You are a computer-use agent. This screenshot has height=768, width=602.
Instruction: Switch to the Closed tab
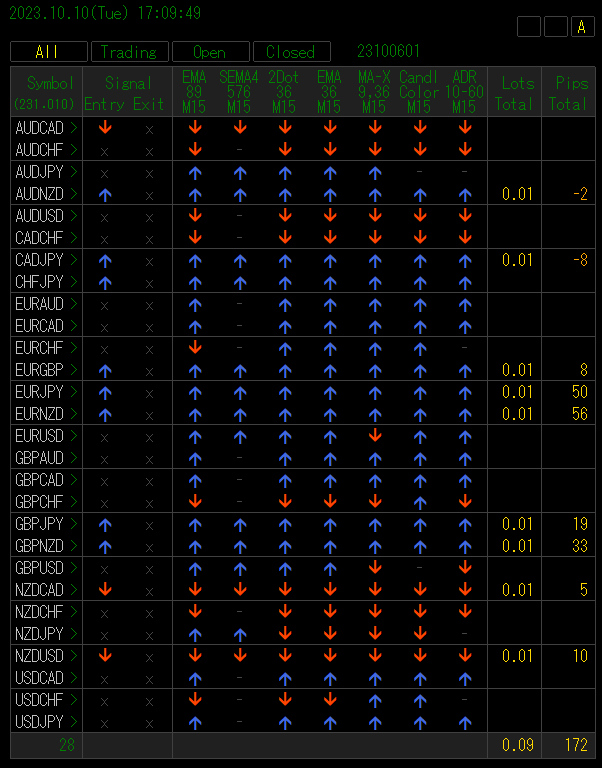point(291,51)
